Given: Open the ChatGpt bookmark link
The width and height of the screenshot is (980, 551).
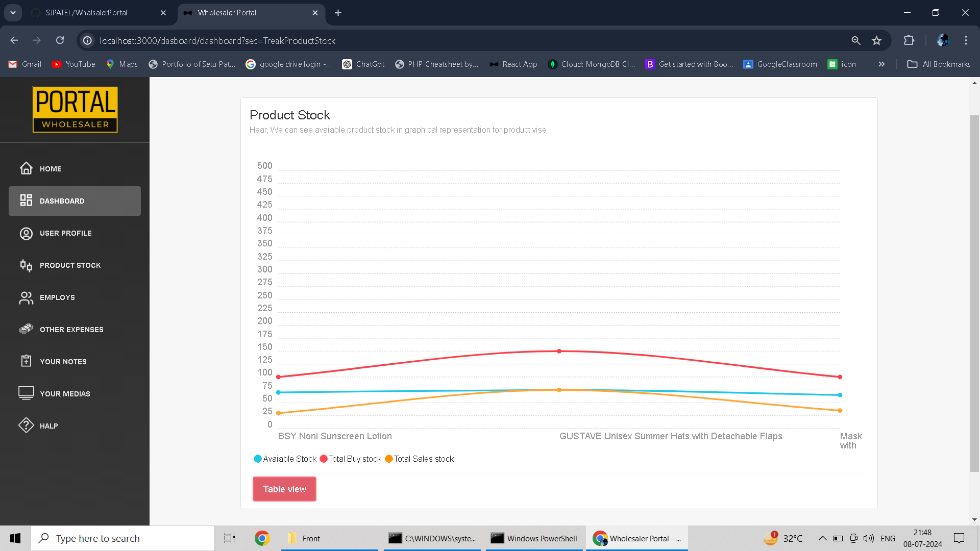Looking at the screenshot, I should click(x=363, y=64).
